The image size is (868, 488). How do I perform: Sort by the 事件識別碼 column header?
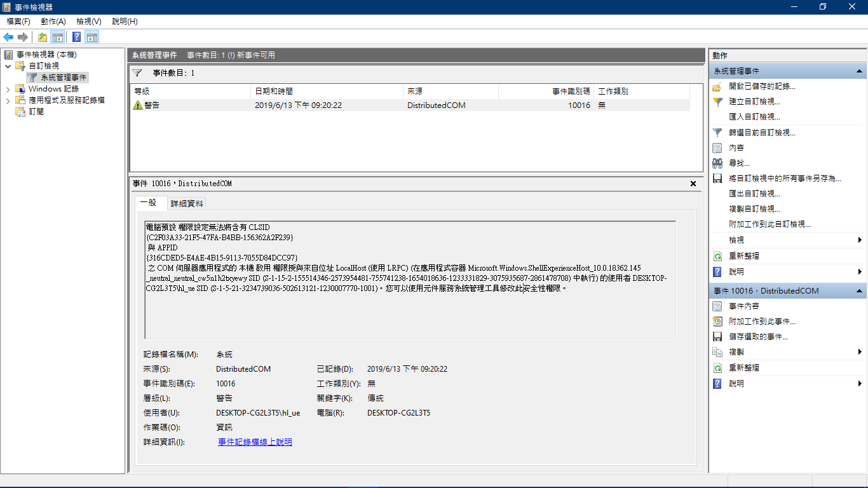(x=546, y=91)
